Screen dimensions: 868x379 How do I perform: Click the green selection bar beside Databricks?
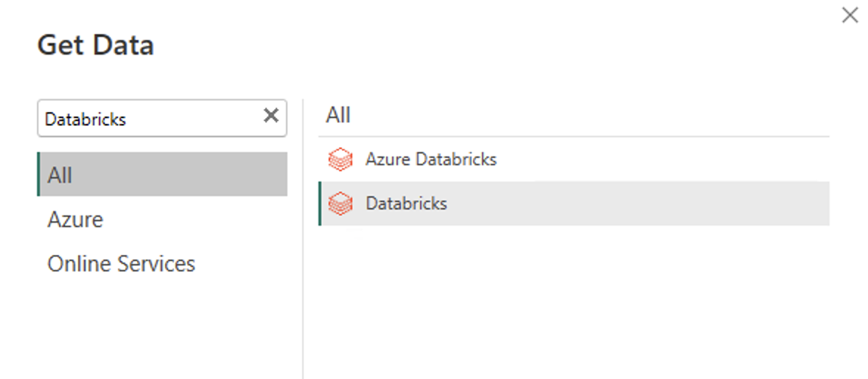(320, 204)
